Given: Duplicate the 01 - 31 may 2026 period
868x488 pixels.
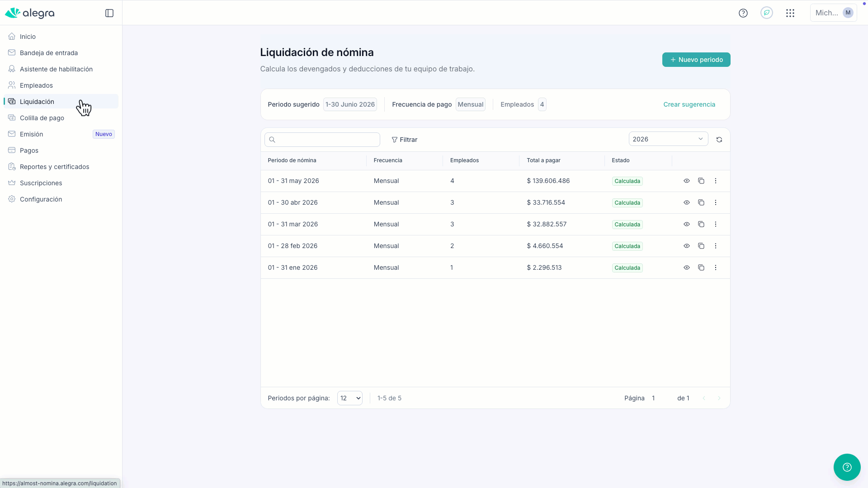Looking at the screenshot, I should tap(701, 181).
